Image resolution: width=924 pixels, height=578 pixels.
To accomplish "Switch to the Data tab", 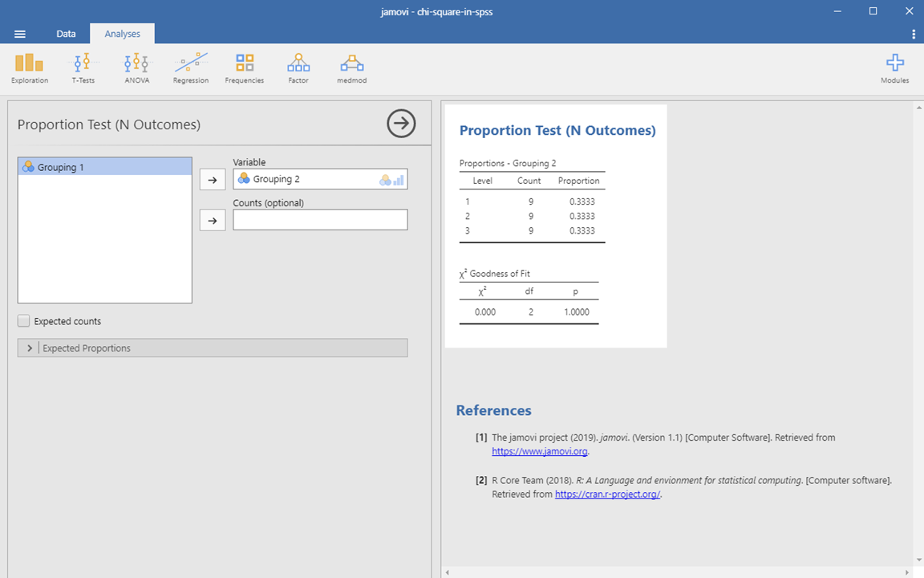I will click(66, 34).
